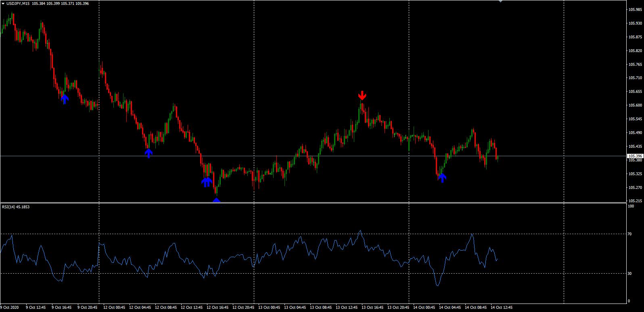Click the 105.545 price scale value
Image resolution: width=644 pixels, height=312 pixels.
click(635, 119)
